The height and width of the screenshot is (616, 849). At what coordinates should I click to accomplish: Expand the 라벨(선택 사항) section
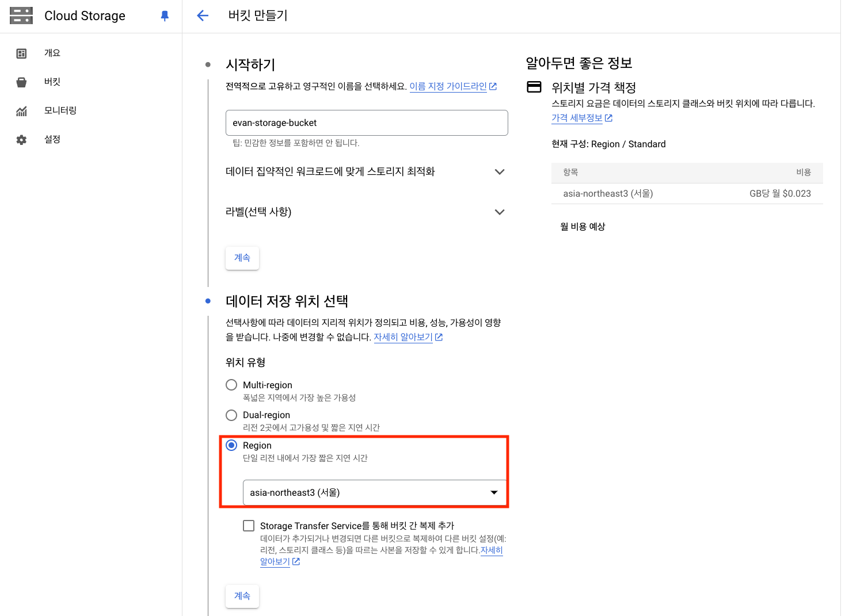coord(366,212)
